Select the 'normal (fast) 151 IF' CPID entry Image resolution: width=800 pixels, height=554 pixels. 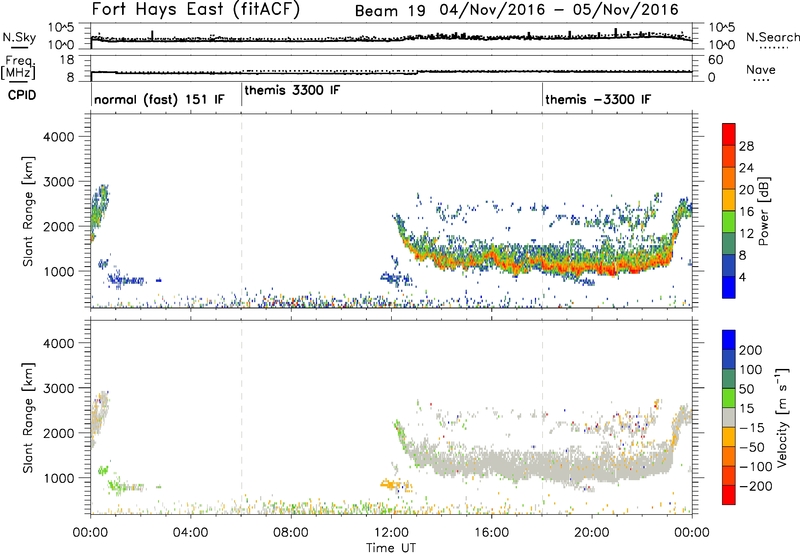[159, 99]
